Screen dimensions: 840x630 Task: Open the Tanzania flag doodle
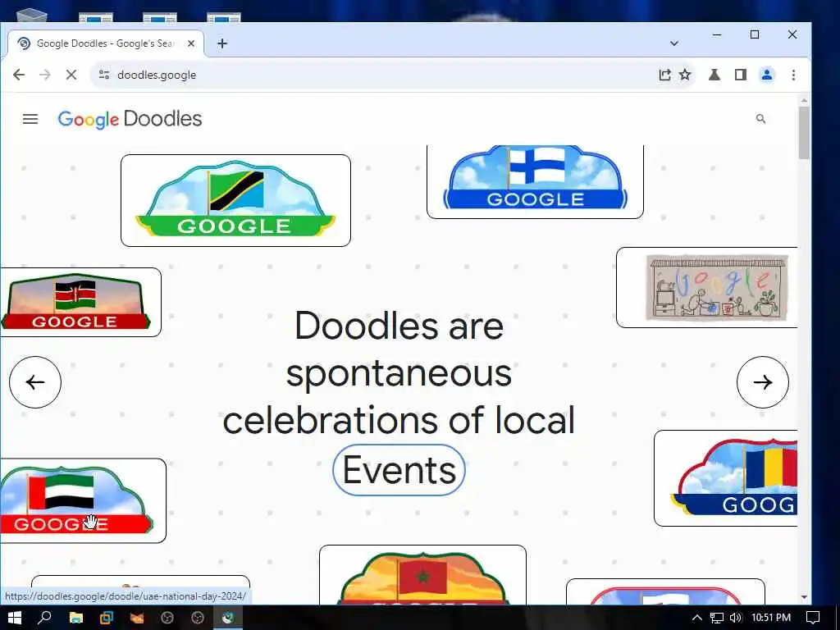coord(235,200)
